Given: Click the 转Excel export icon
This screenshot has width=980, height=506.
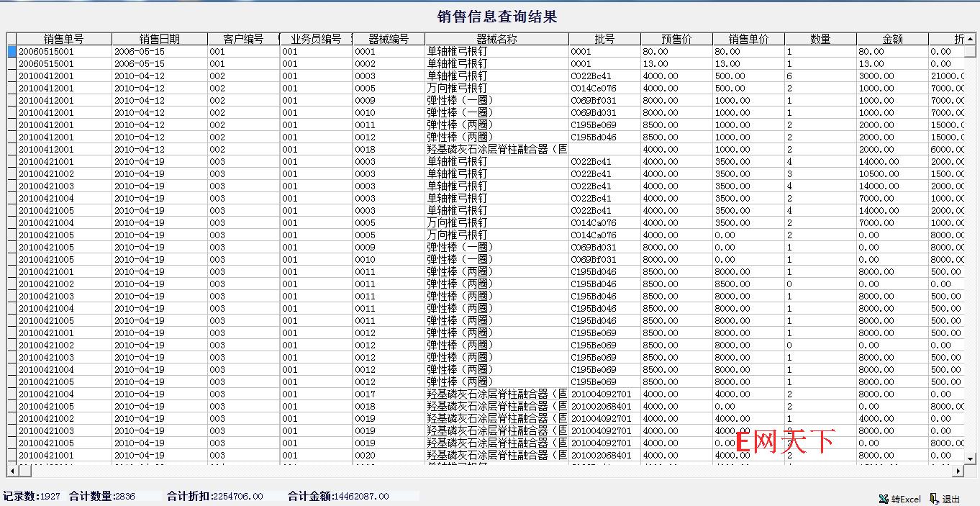Looking at the screenshot, I should pyautogui.click(x=883, y=499).
